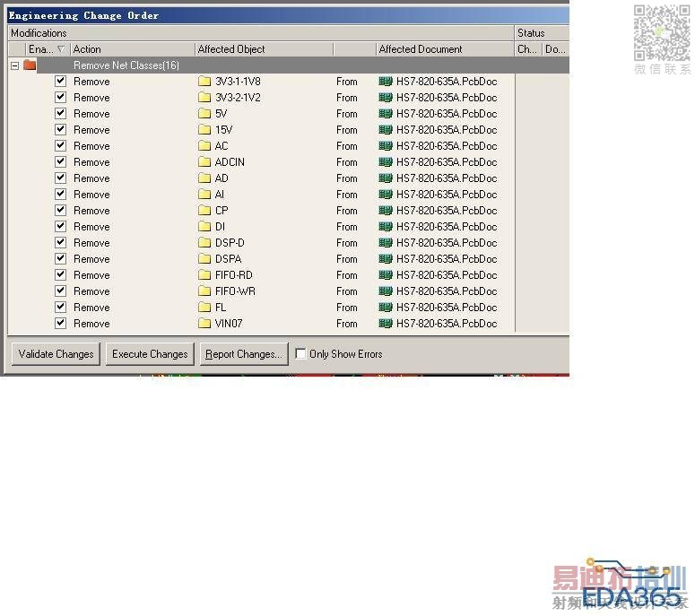This screenshot has height=616, width=695.
Task: Click the CP net class folder icon
Action: [204, 210]
